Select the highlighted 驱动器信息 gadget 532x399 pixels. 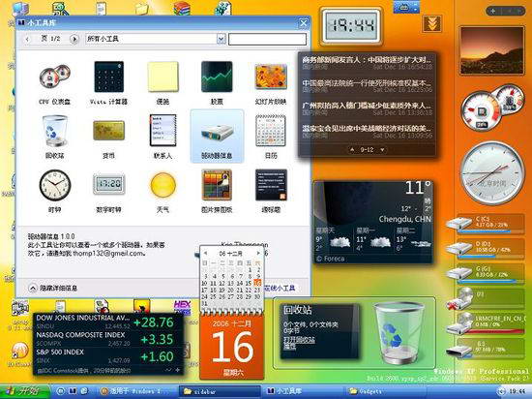pos(217,136)
